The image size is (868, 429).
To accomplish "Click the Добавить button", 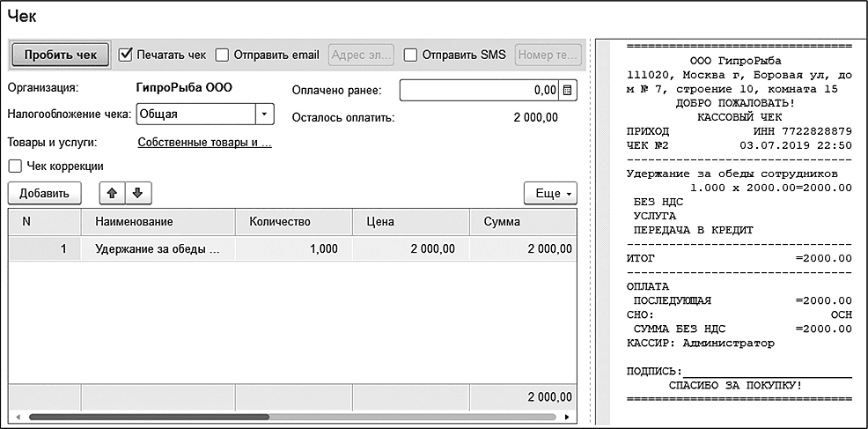I will 44,193.
